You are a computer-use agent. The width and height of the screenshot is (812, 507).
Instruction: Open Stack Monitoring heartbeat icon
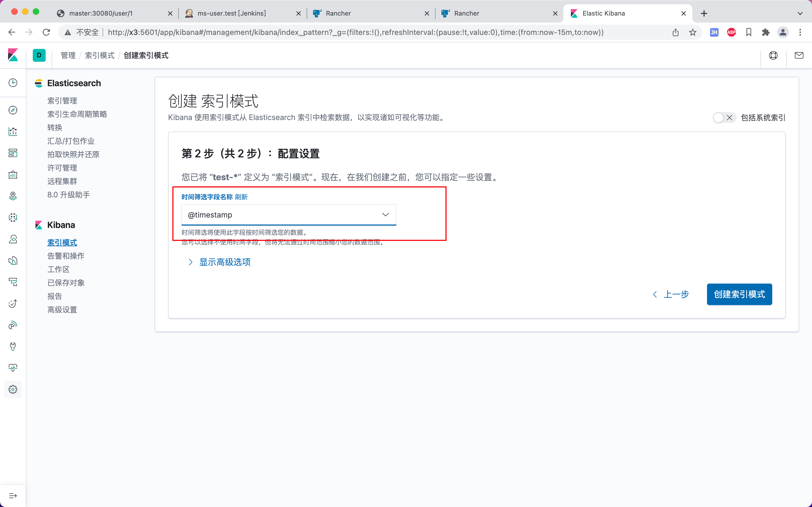tap(13, 368)
